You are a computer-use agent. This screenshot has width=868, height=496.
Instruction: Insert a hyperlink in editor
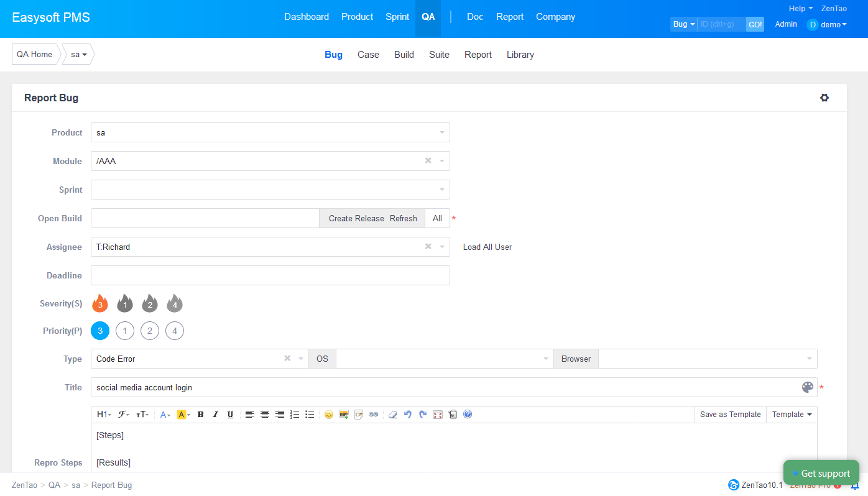[x=374, y=415]
